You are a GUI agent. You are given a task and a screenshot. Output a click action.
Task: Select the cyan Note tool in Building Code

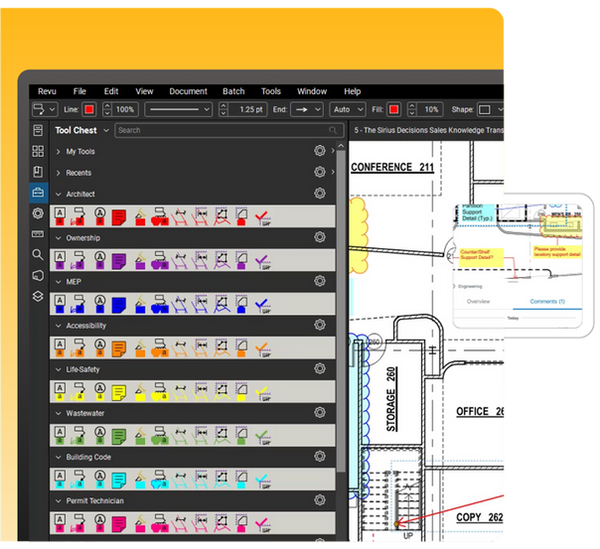tap(119, 480)
